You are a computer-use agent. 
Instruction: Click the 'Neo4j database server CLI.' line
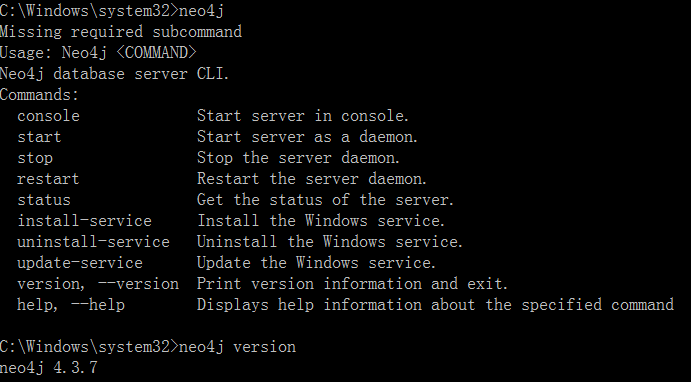point(115,74)
